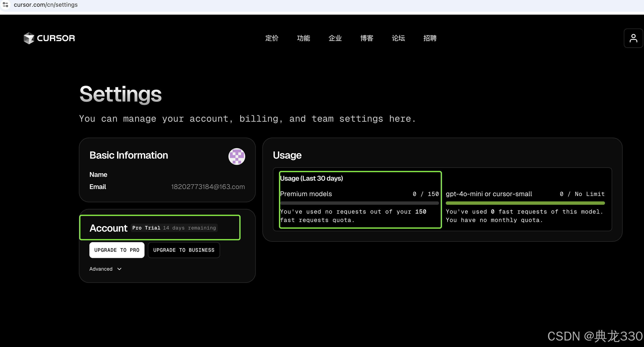Navigate to 招聘 careers page
The height and width of the screenshot is (347, 644).
430,38
